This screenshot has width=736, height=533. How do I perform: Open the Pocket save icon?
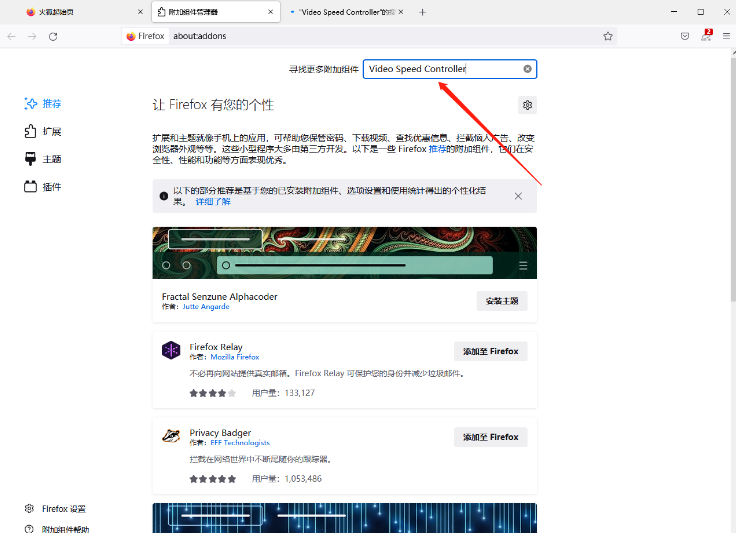click(x=685, y=36)
